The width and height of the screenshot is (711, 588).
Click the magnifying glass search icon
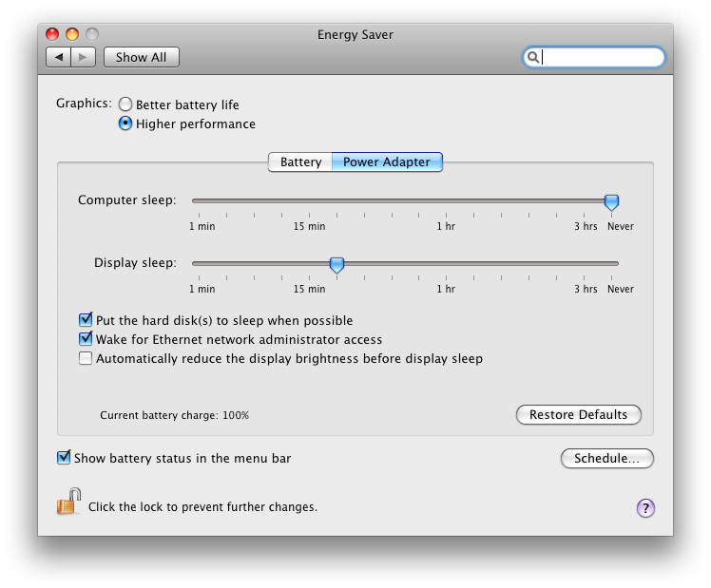pos(533,57)
